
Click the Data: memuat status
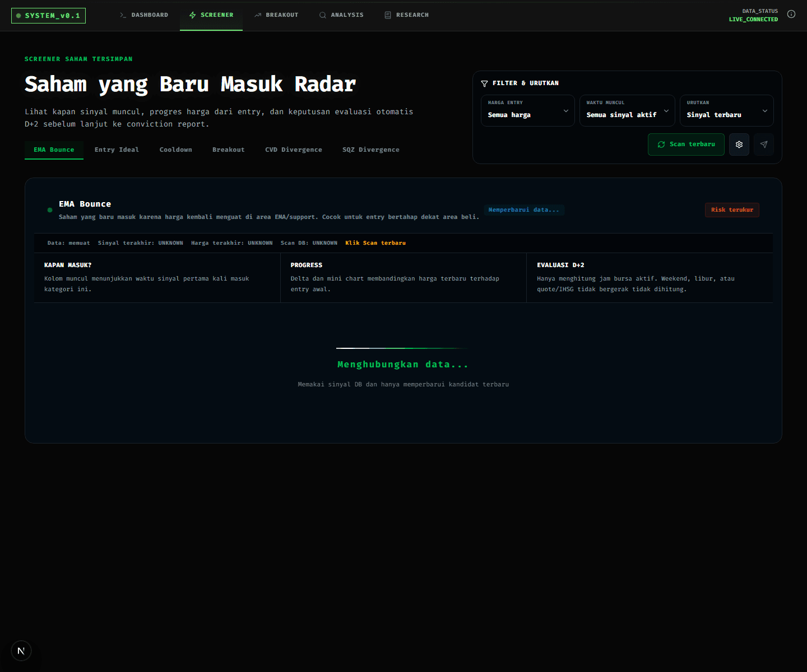(x=68, y=243)
